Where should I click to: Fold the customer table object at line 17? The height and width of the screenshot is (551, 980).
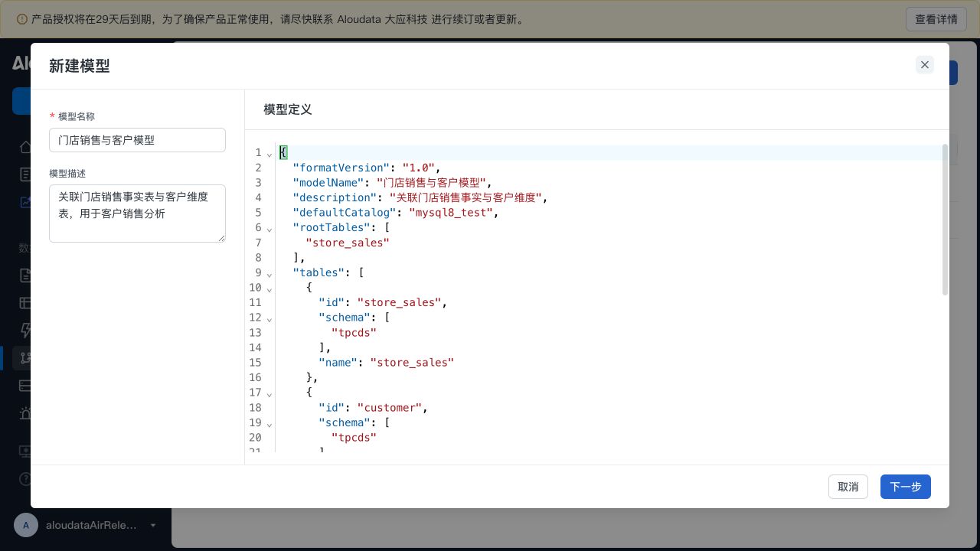point(269,393)
